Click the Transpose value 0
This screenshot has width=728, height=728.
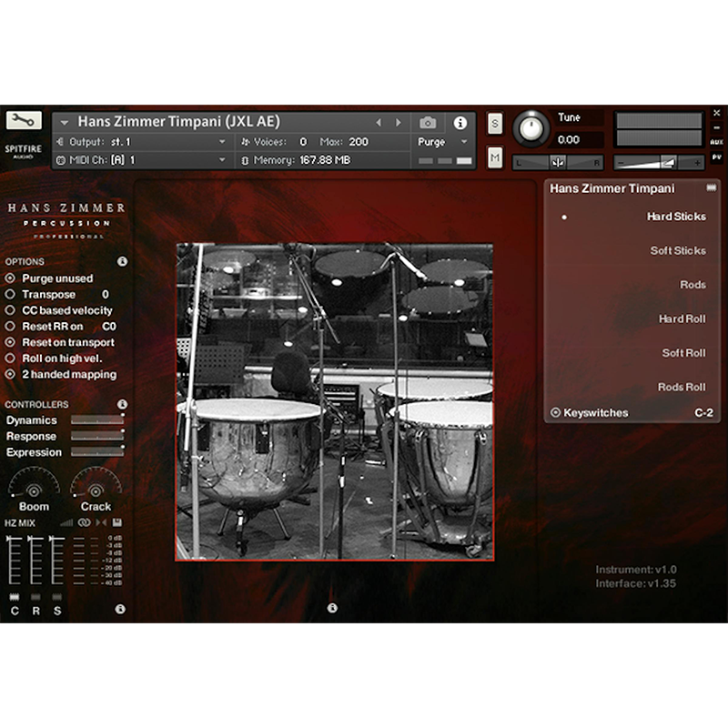coord(106,294)
